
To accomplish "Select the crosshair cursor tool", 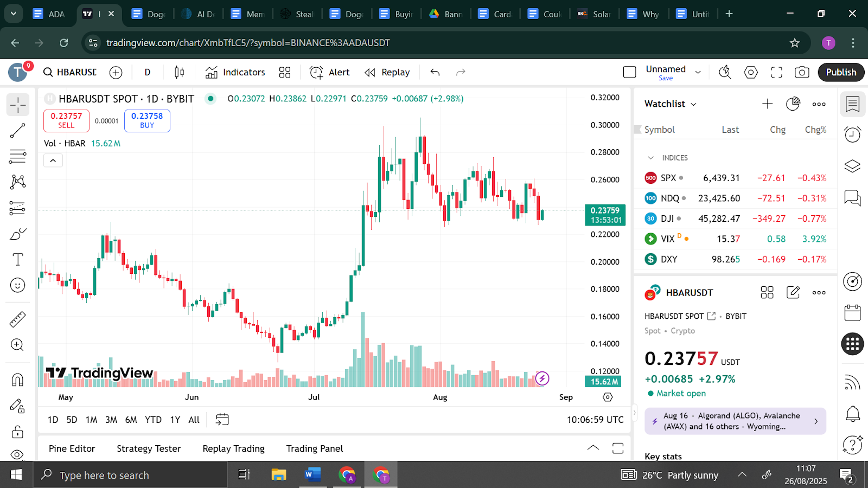I will point(18,105).
